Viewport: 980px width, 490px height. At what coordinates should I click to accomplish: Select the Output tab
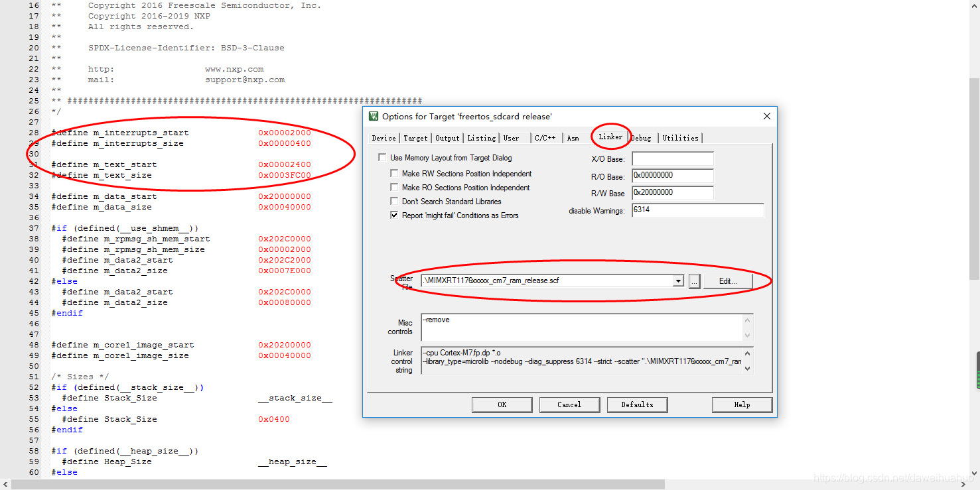click(x=447, y=138)
